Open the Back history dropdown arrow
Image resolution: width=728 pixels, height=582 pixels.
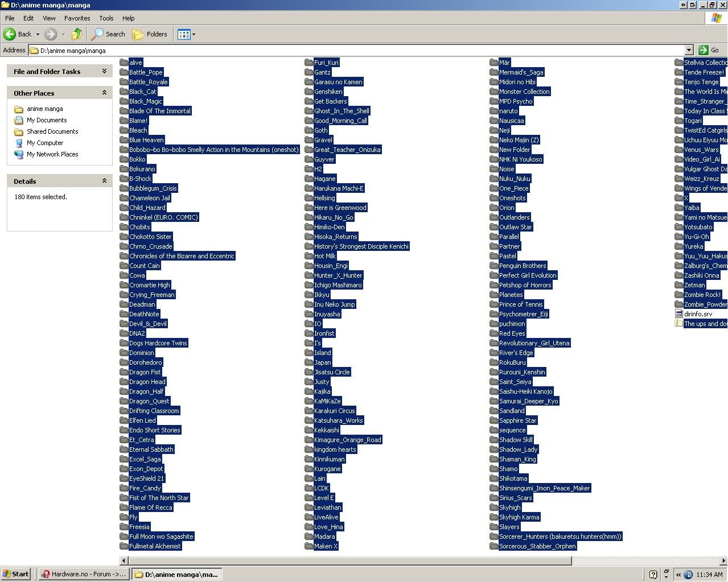pos(38,34)
